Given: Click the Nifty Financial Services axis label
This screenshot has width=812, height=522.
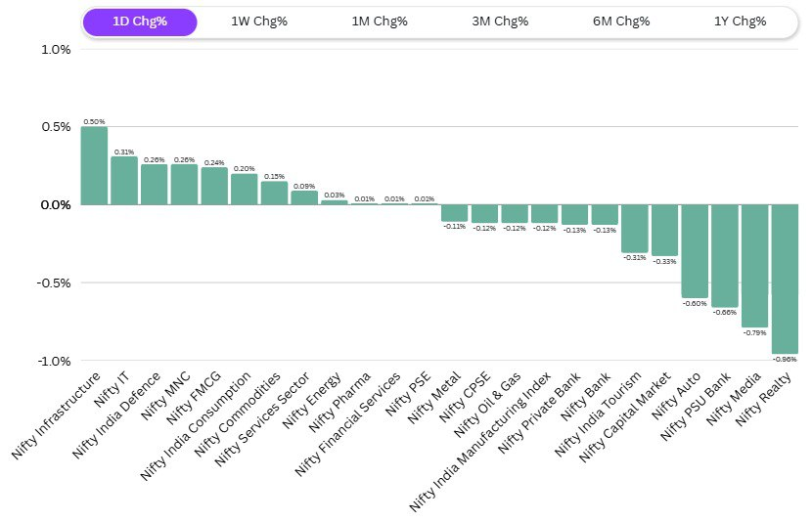Looking at the screenshot, I should click(348, 423).
